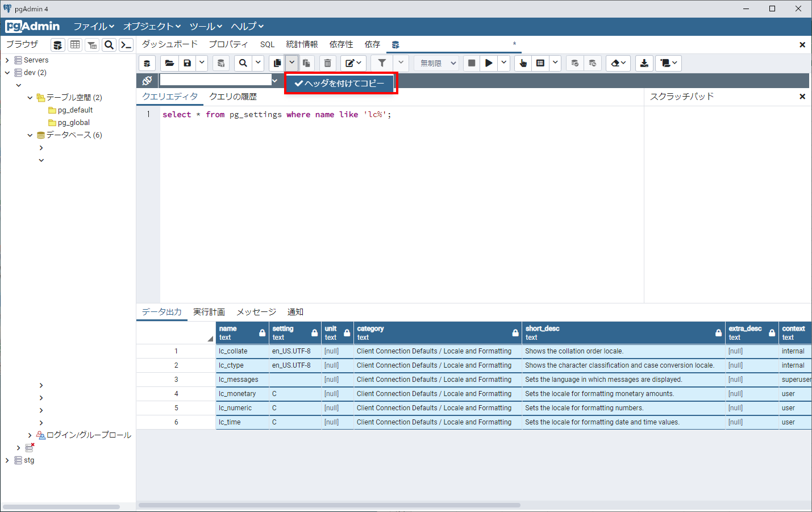
Task: Click the Delete row trash icon
Action: pos(327,63)
